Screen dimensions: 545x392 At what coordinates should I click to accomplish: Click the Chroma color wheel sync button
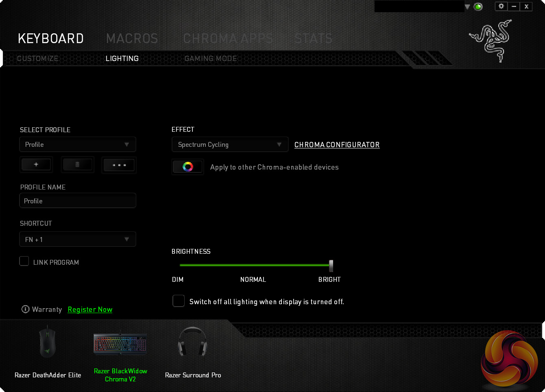coord(187,167)
